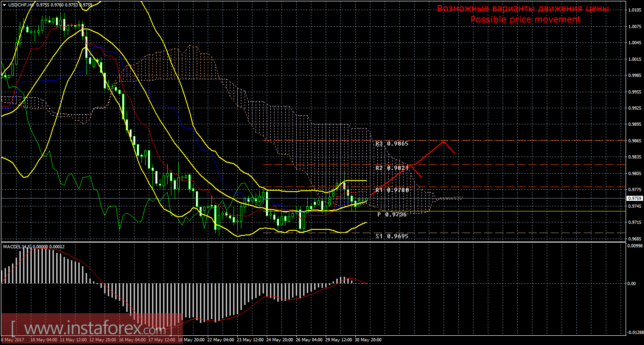Click the 26 May 04:00 time label
The height and width of the screenshot is (345, 644).
click(309, 340)
